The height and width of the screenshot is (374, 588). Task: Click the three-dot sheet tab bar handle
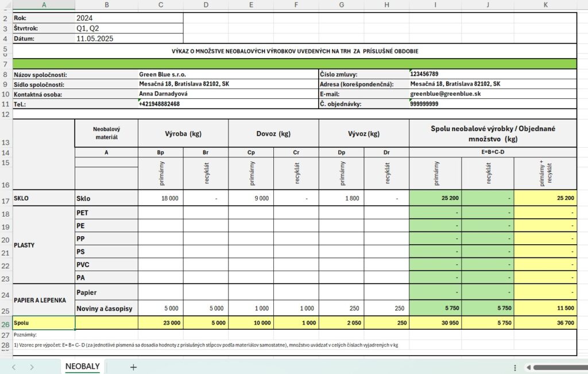click(x=514, y=367)
